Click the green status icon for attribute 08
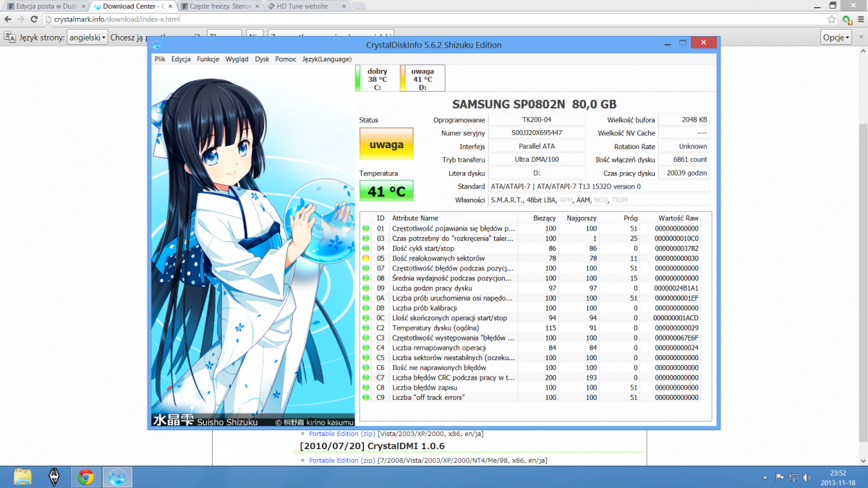Screen dimensions: 868x488 pyautogui.click(x=366, y=278)
